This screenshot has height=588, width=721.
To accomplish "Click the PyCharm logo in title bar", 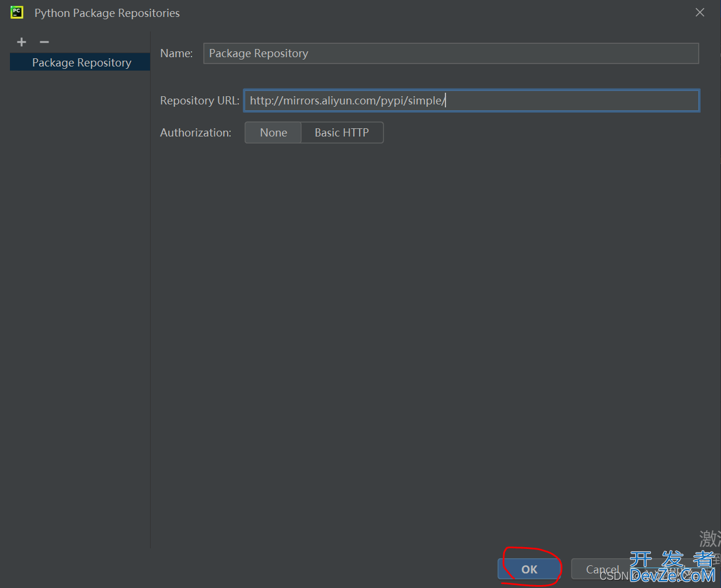I will 17,12.
